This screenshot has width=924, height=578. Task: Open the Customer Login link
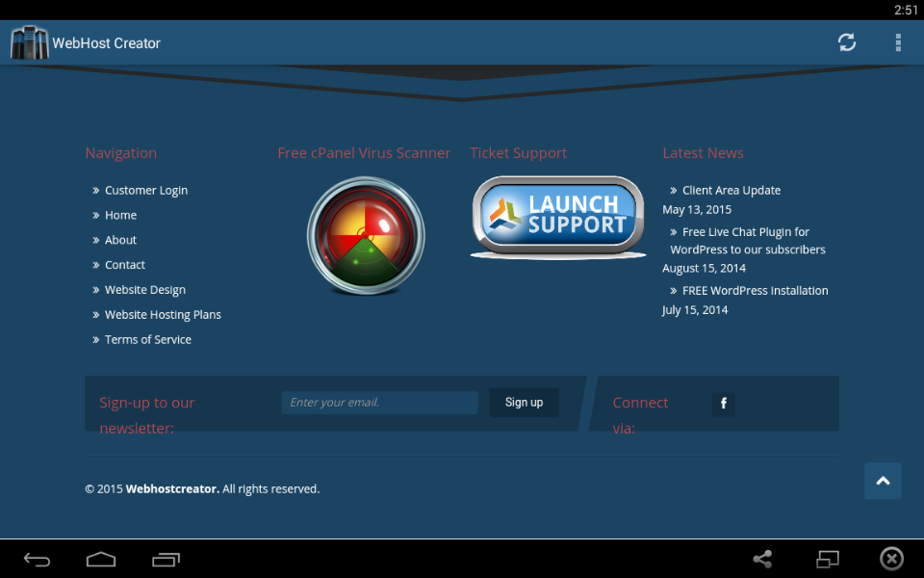tap(146, 191)
